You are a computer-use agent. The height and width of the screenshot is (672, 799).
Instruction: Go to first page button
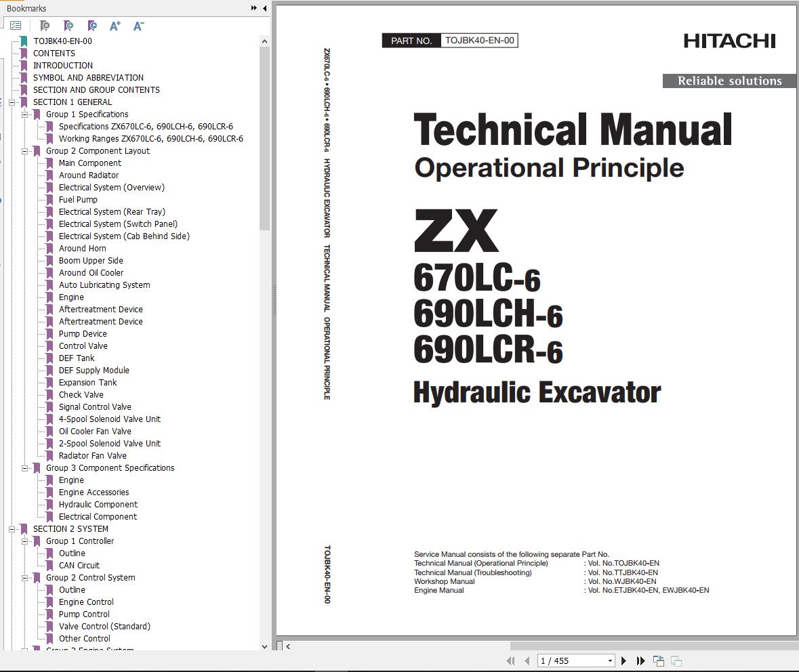pyautogui.click(x=510, y=660)
